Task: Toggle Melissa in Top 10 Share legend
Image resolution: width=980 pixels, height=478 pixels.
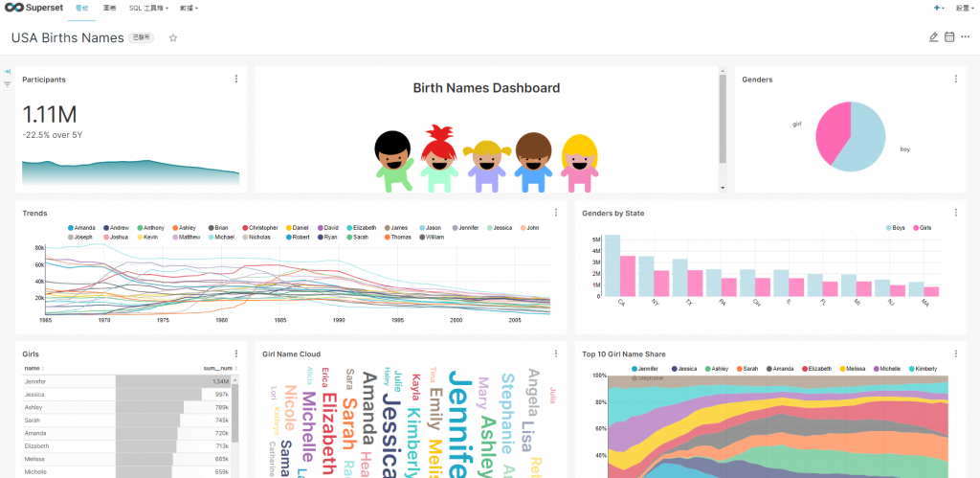Action: 853,369
